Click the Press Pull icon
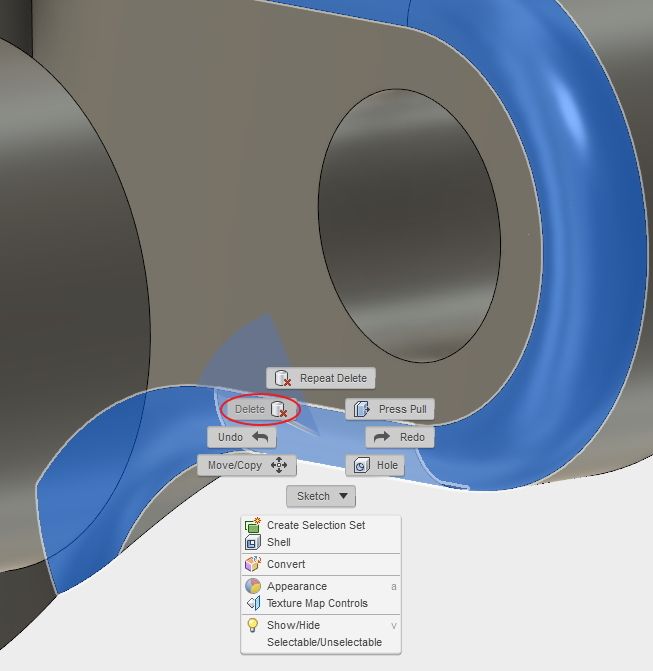The image size is (653, 671). 362,410
